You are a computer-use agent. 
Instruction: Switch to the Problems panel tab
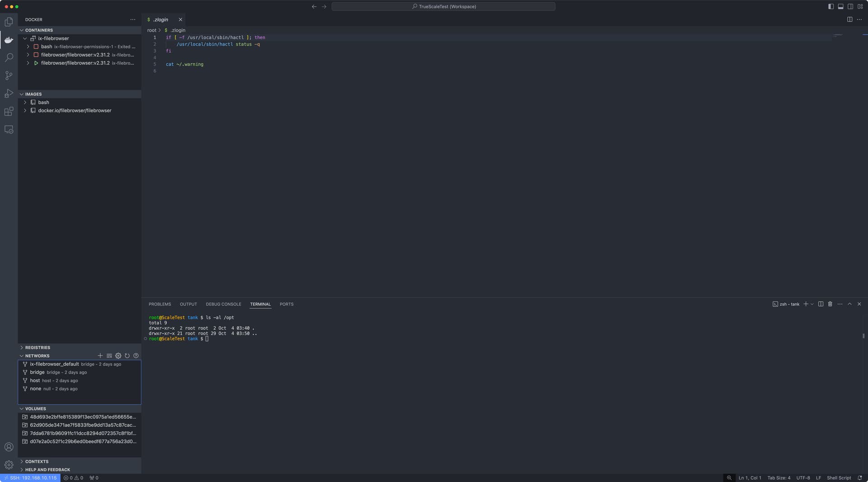(x=160, y=304)
